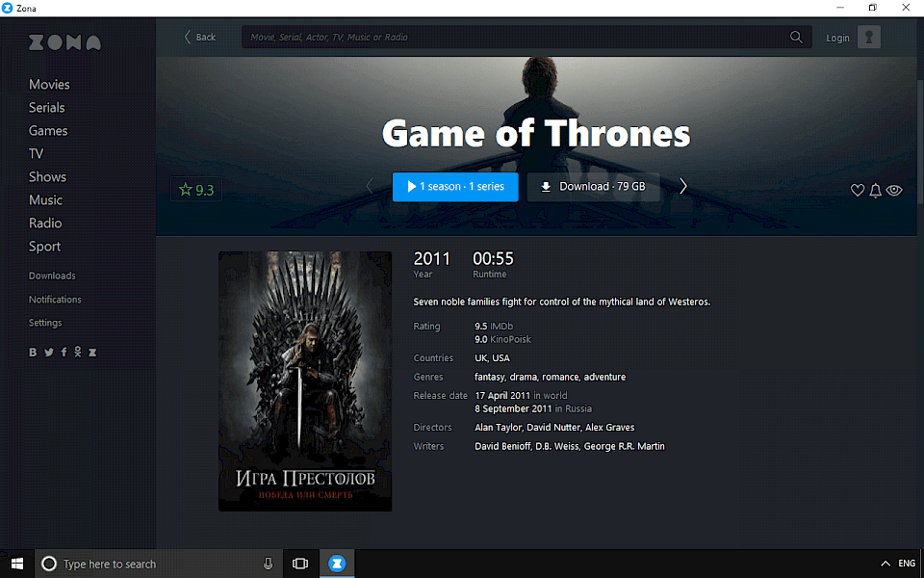Click the taskbar microphone icon
This screenshot has width=924, height=578.
(269, 564)
